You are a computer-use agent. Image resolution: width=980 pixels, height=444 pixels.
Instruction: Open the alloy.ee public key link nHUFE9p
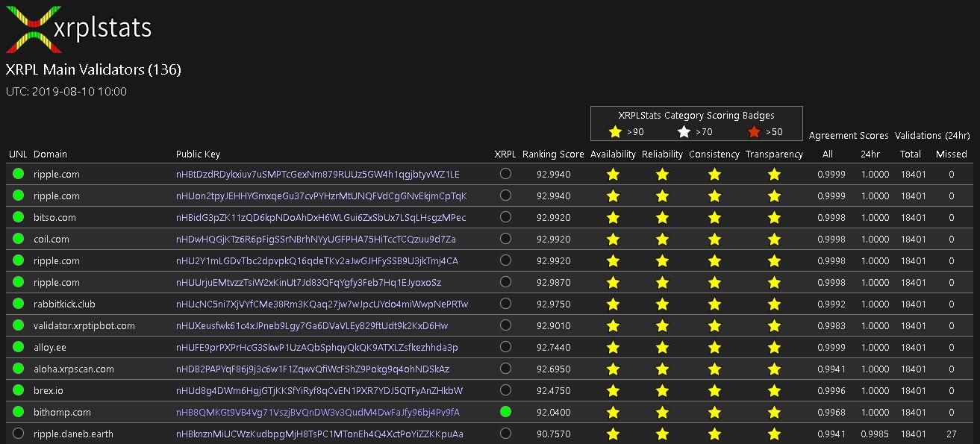click(x=317, y=348)
